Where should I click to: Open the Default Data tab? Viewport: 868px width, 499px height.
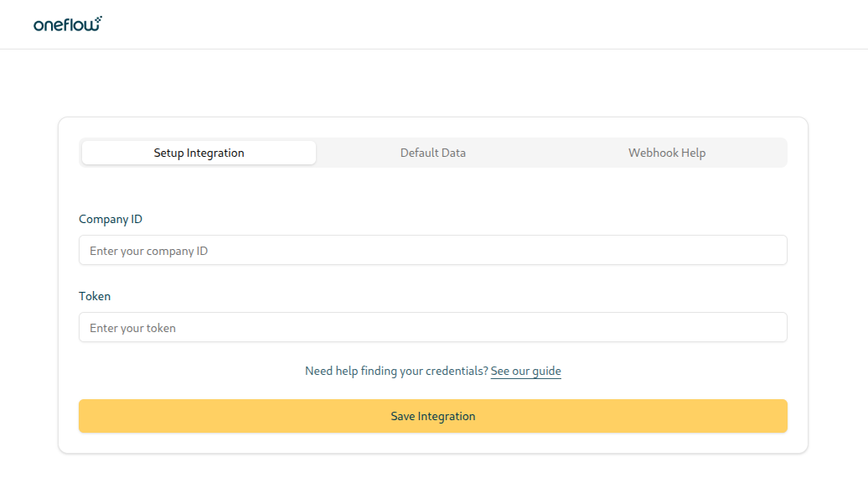click(x=433, y=153)
